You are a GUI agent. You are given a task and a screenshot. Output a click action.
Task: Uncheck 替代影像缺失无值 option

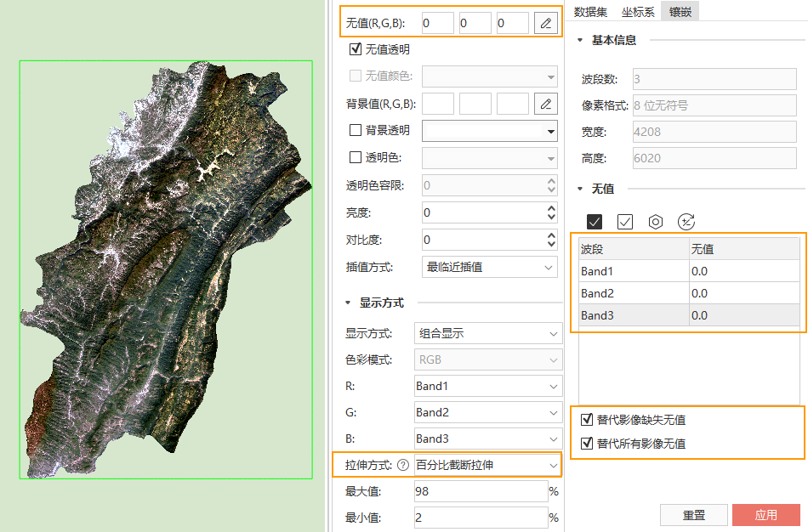pos(586,420)
